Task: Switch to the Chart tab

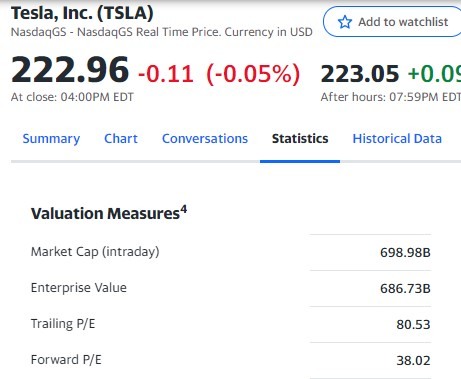Action: 121,139
